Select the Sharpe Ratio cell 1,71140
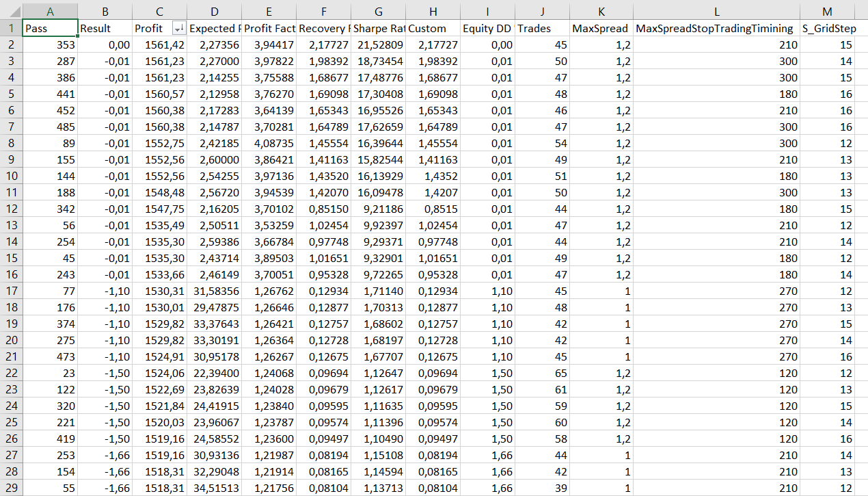The width and height of the screenshot is (868, 496). 378,291
